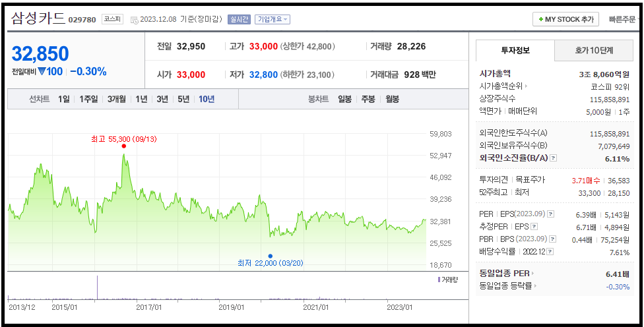Click red 최고 55,300 peak marker dot

coord(124,146)
